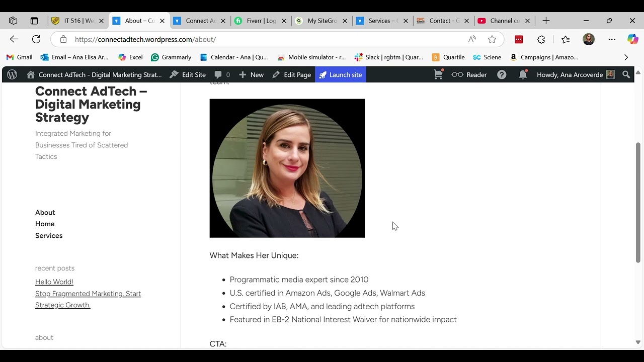This screenshot has width=644, height=362.
Task: Open a new browser tab
Action: coord(546,21)
